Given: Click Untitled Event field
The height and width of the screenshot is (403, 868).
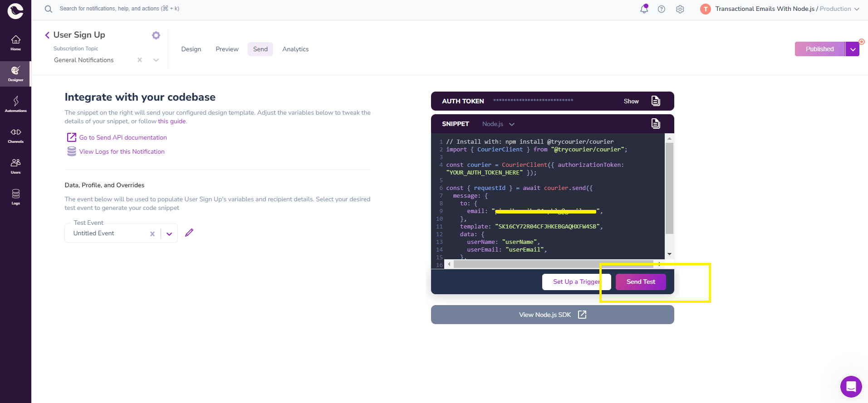Looking at the screenshot, I should tap(121, 233).
